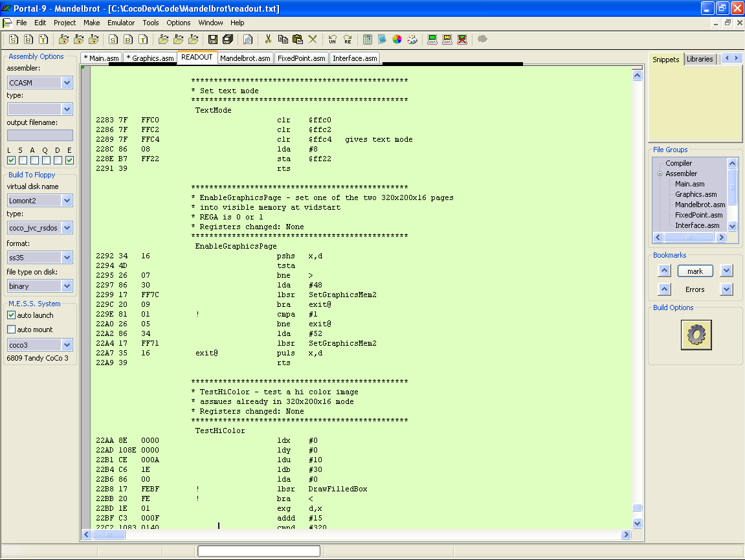The image size is (745, 560).
Task: Cut selection with the scissors icon
Action: pos(268,39)
